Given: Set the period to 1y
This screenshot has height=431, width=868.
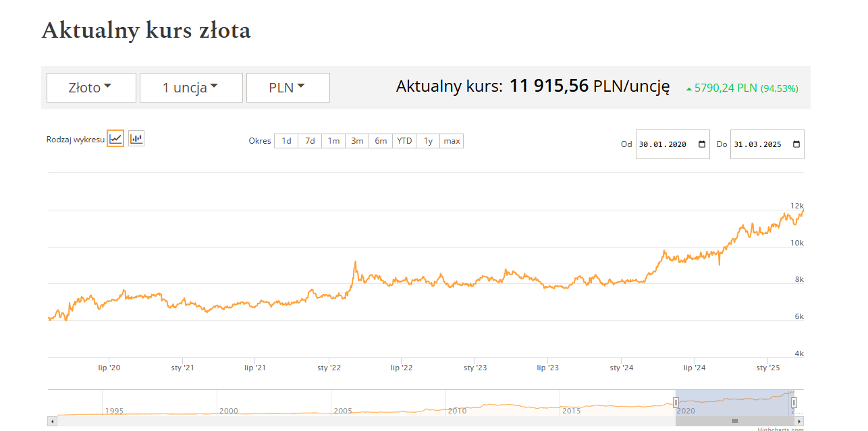Looking at the screenshot, I should click(x=428, y=141).
